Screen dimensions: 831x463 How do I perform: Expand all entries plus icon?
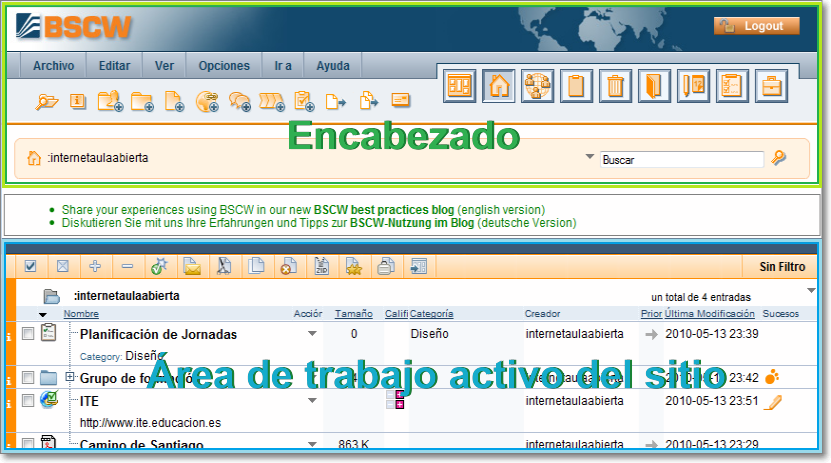(x=95, y=266)
